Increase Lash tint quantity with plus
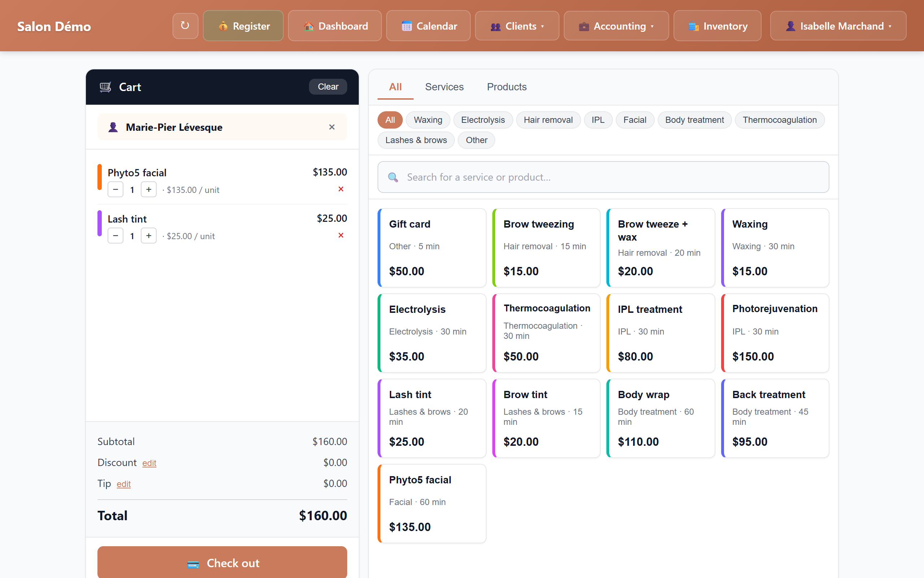The width and height of the screenshot is (924, 578). tap(149, 236)
